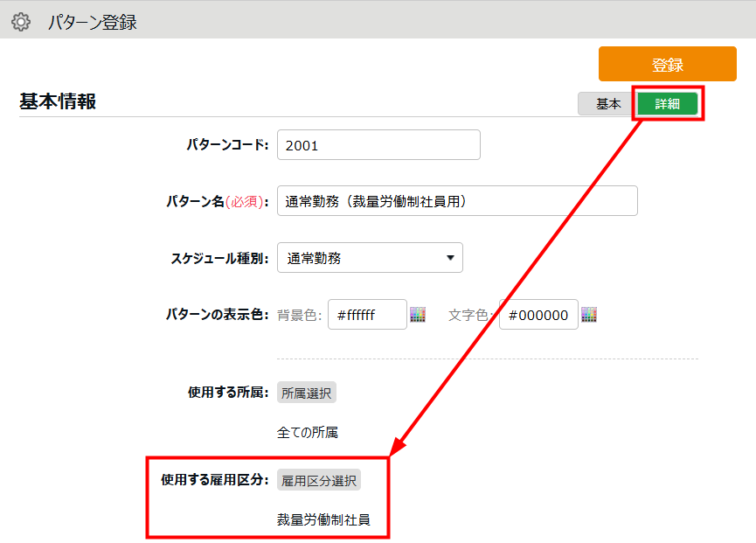Click the スケジュール種別 label
This screenshot has width=756, height=543.
(x=219, y=258)
